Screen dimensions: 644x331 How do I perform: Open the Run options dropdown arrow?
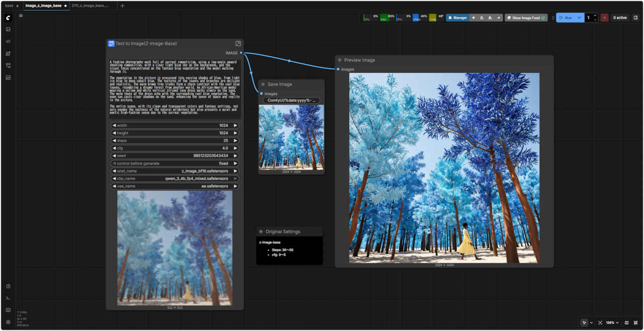pos(579,18)
